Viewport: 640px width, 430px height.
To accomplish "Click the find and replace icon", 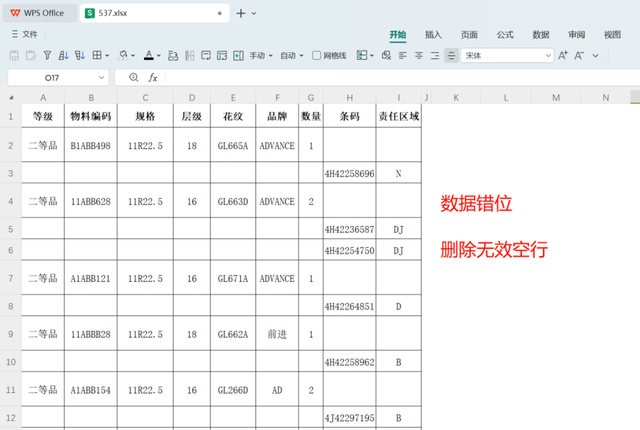I will [x=173, y=55].
